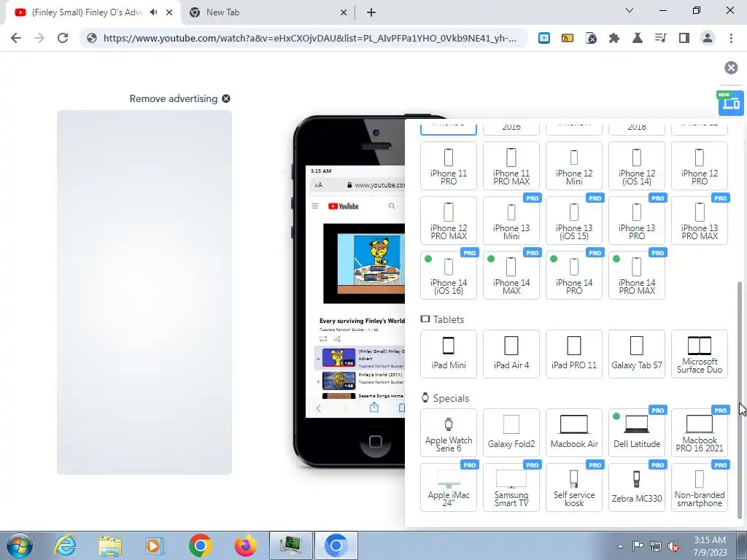Pick iPhone 14 PRO MAX device
Image resolution: width=747 pixels, height=560 pixels.
[636, 275]
